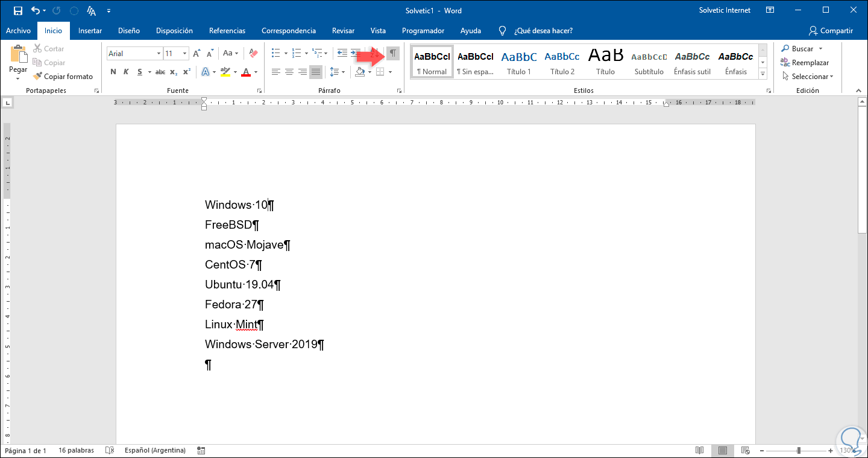This screenshot has width=868, height=458.
Task: Open the font name dropdown showing Arial
Action: (159, 54)
